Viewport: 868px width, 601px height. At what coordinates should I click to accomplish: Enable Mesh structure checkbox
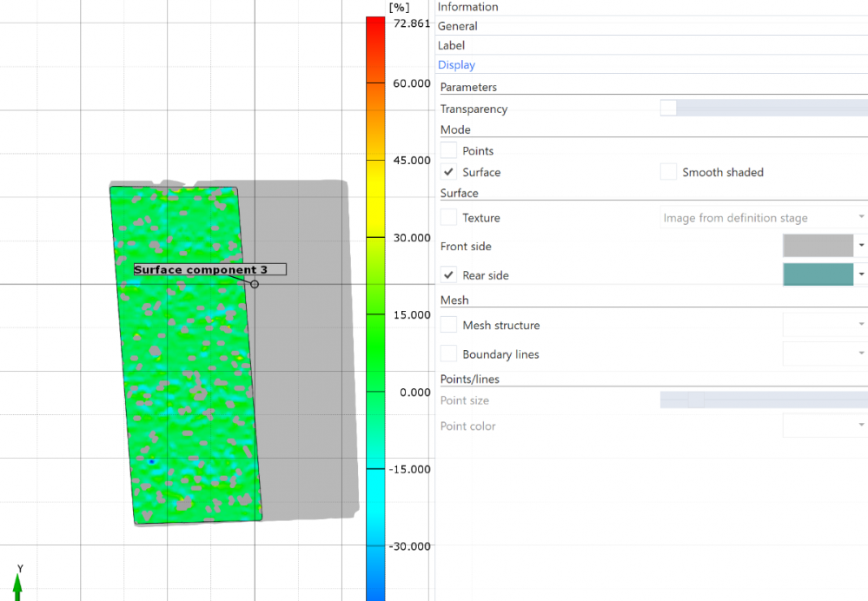click(448, 325)
